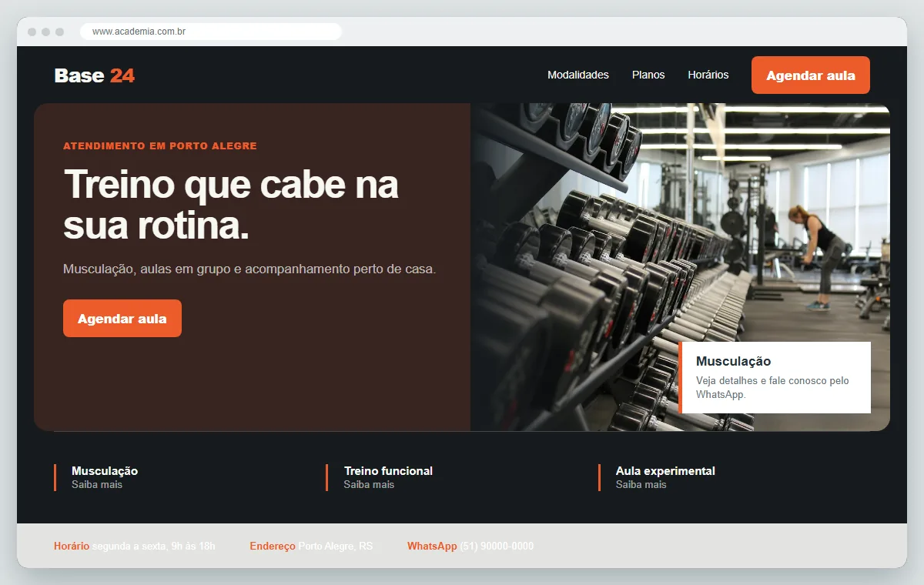Click the Endereço Porto Alegre, RS text

(x=311, y=547)
